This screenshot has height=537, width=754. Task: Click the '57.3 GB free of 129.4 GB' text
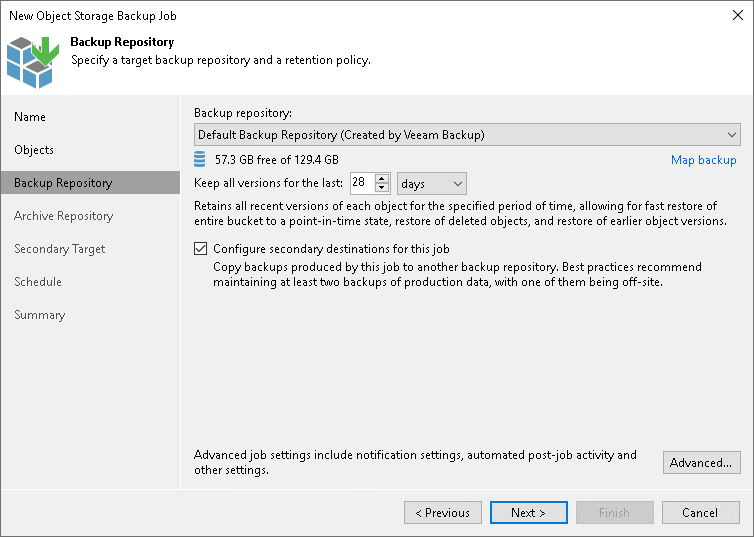point(276,160)
